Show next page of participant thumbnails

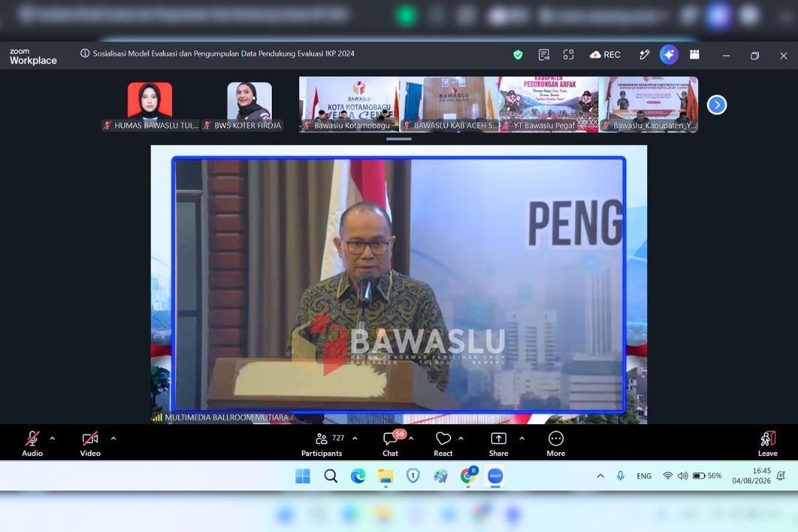point(717,105)
